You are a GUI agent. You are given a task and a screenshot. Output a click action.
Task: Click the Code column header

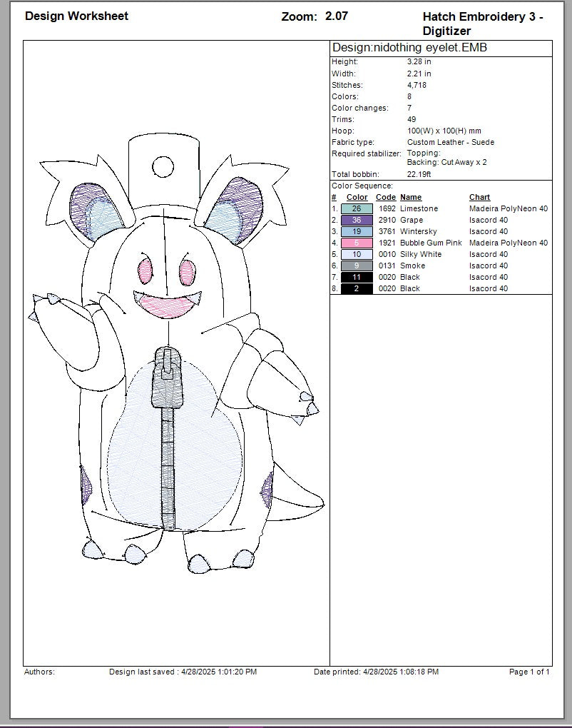pyautogui.click(x=385, y=197)
